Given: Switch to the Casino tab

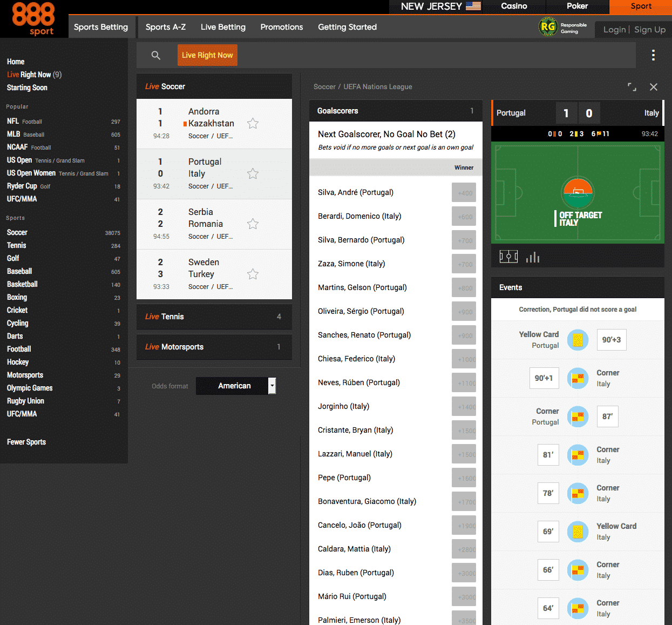Looking at the screenshot, I should [514, 6].
